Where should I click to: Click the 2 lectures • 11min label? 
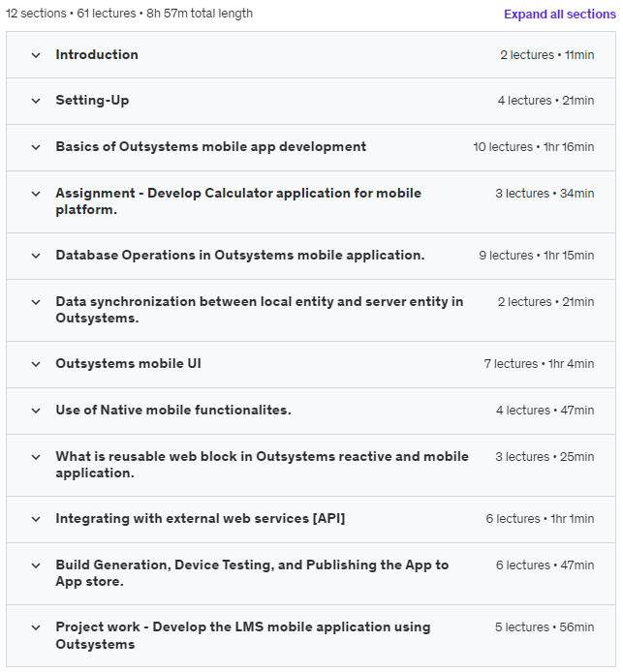pos(547,55)
